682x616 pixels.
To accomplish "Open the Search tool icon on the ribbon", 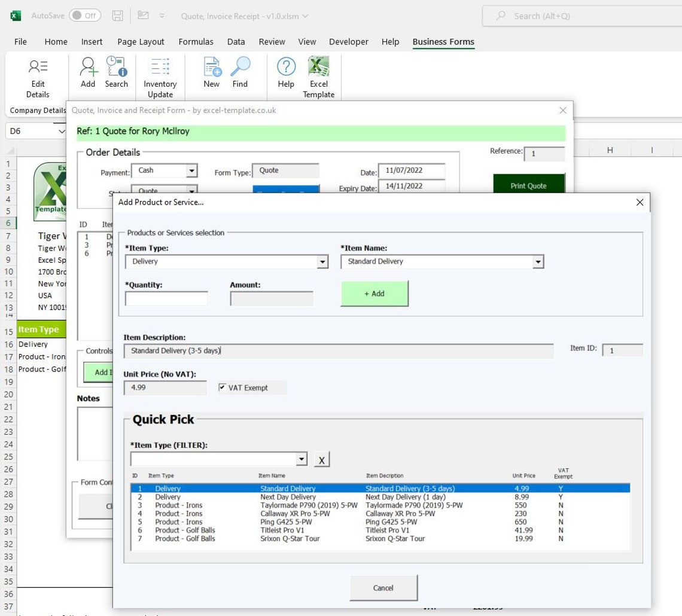I will 116,68.
